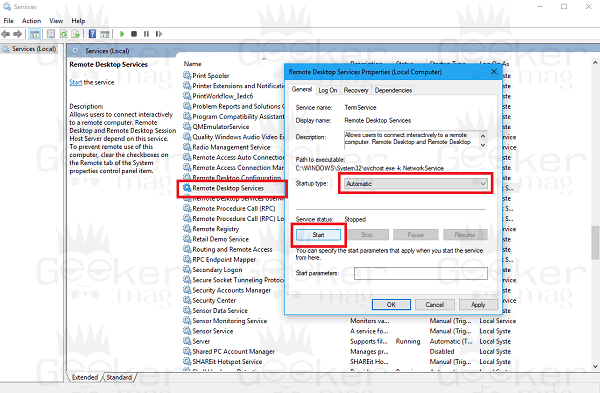Image resolution: width=600 pixels, height=393 pixels.
Task: Click the Local Service cell for Sensor Monitoring
Action: pos(497,321)
